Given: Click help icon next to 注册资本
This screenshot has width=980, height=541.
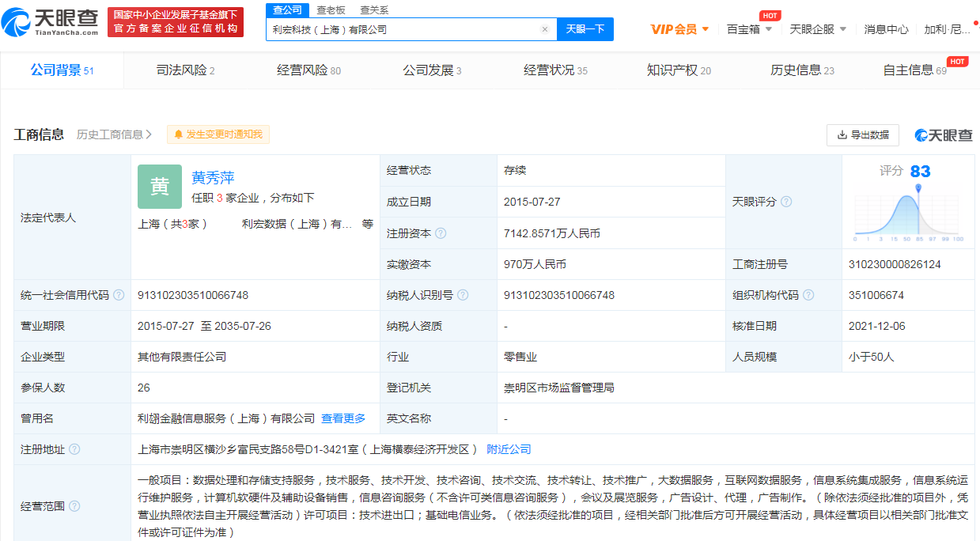Looking at the screenshot, I should 441,233.
